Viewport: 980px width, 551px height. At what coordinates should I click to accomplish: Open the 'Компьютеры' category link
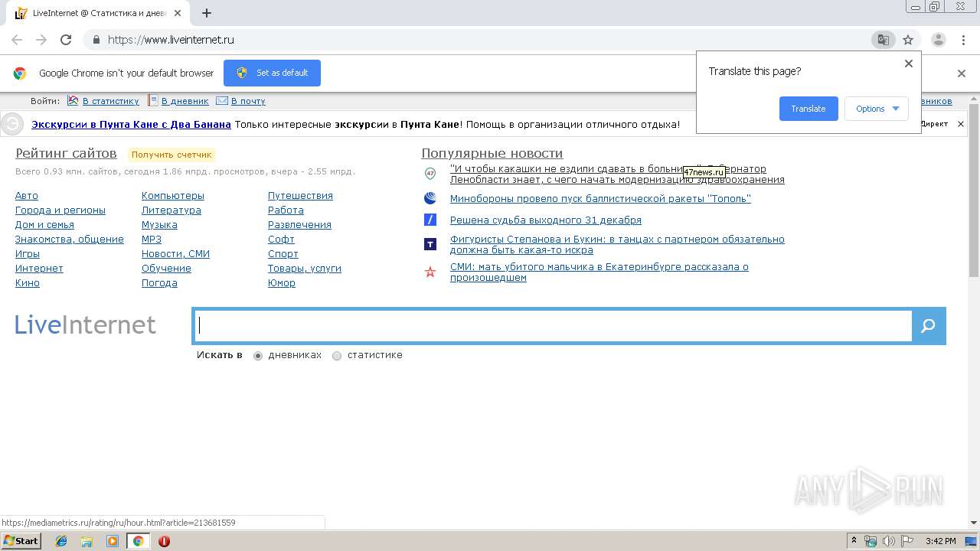point(173,196)
